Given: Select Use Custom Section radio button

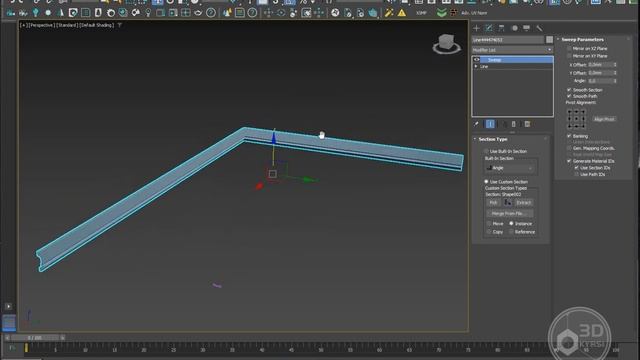Looking at the screenshot, I should tap(486, 182).
